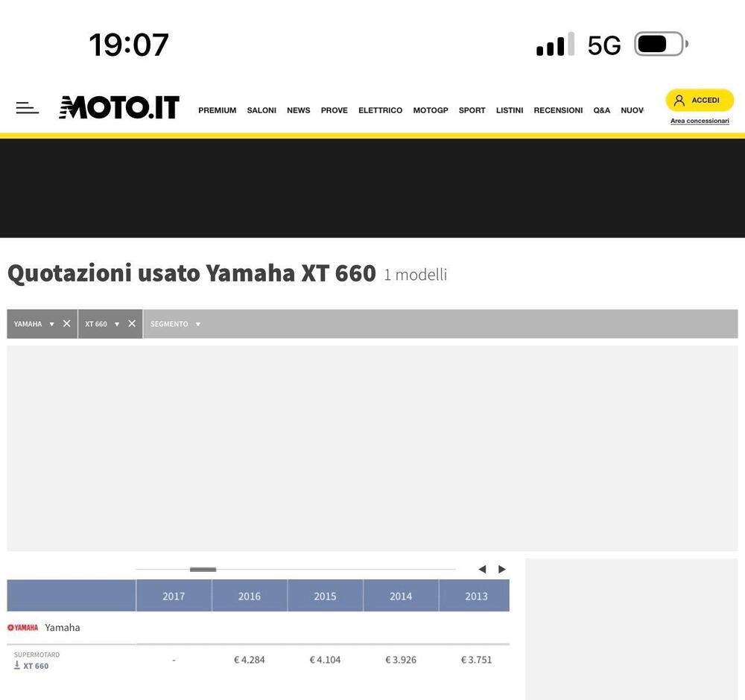The width and height of the screenshot is (745, 700).
Task: Open the LISTINI menu item
Action: click(510, 110)
